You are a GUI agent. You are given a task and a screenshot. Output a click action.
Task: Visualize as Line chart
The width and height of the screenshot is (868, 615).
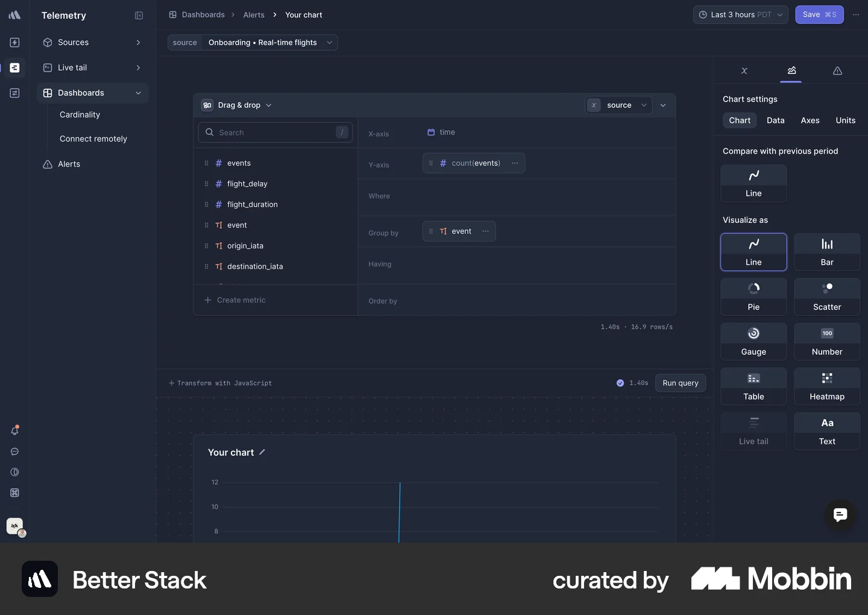point(753,252)
